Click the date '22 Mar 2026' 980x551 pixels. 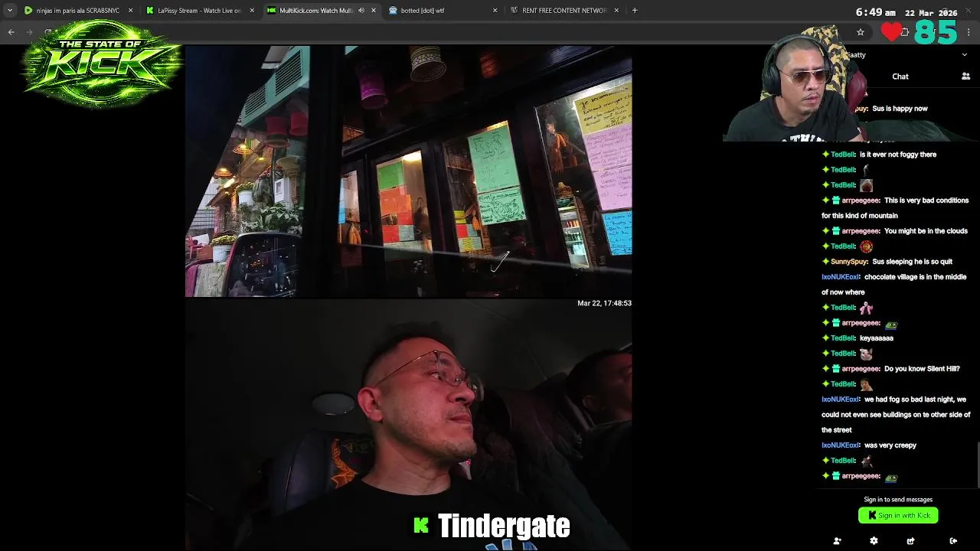(x=931, y=12)
